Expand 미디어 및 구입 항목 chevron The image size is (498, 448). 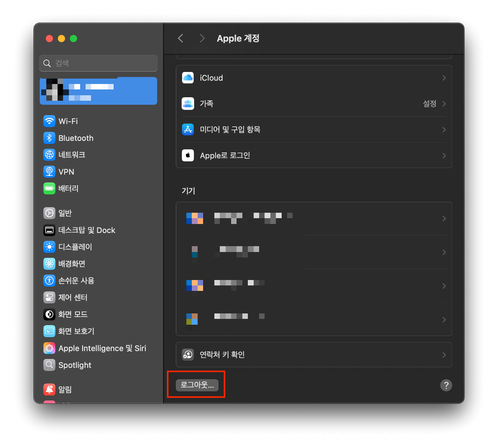[x=444, y=129]
